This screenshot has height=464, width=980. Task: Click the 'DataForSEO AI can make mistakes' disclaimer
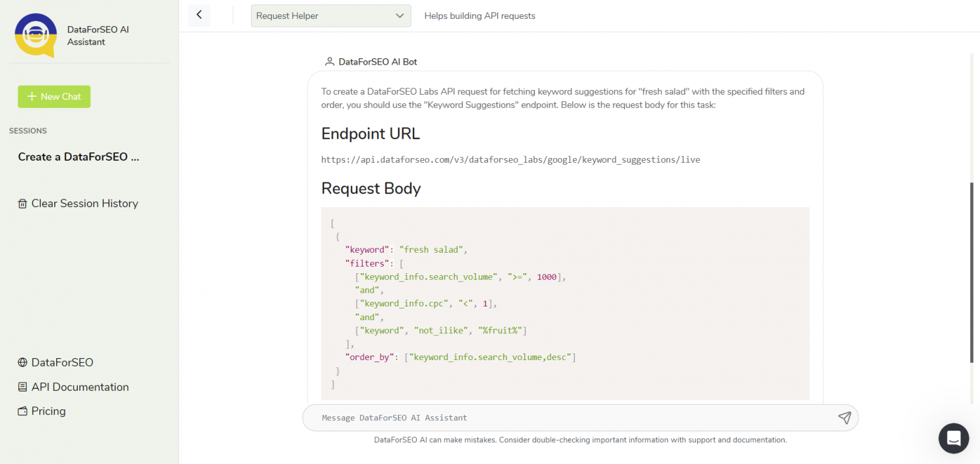click(x=580, y=440)
